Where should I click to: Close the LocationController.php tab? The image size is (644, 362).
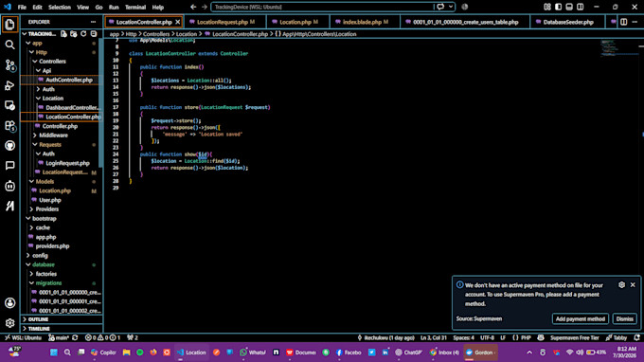[178, 22]
